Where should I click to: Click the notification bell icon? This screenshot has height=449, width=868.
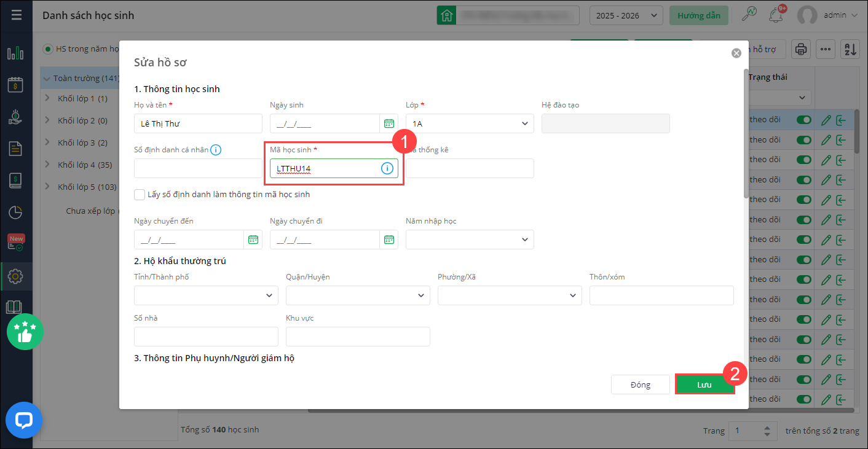pos(776,15)
